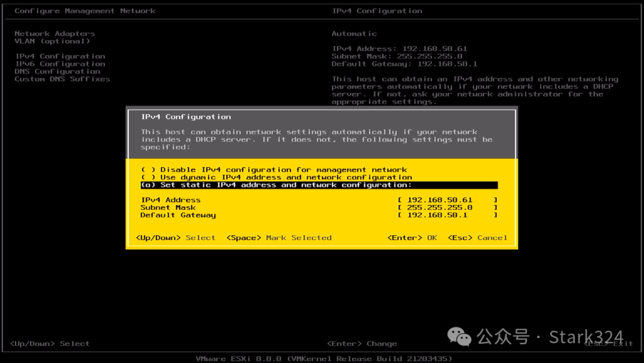
Task: Click <Enter> OK in the dialog
Action: (412, 238)
